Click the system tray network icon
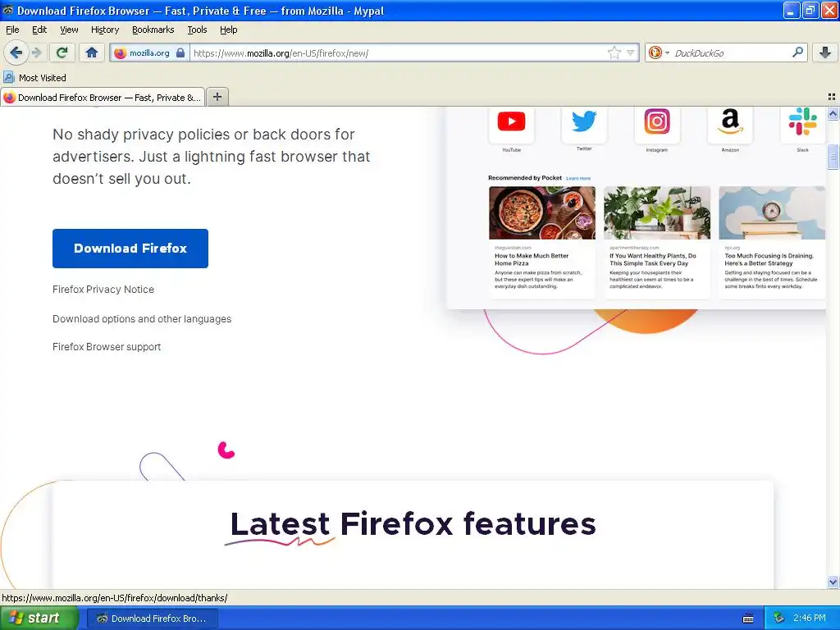This screenshot has height=630, width=840. [x=779, y=619]
